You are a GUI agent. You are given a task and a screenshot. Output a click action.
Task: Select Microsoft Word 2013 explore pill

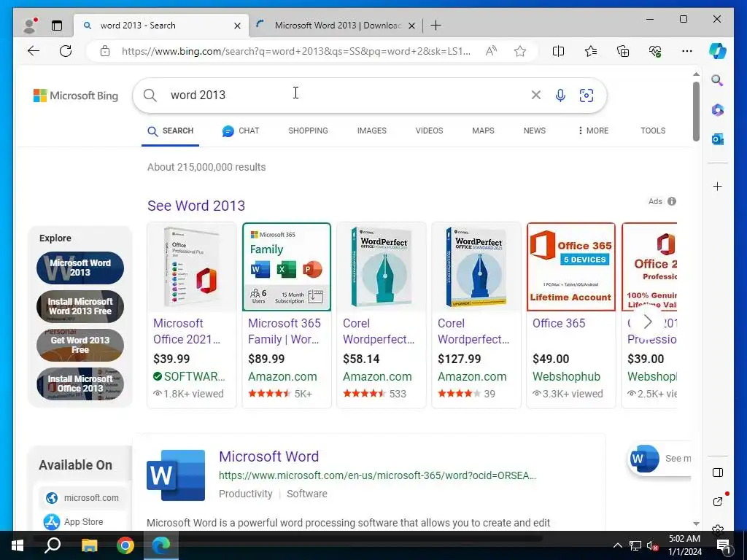[x=80, y=268]
